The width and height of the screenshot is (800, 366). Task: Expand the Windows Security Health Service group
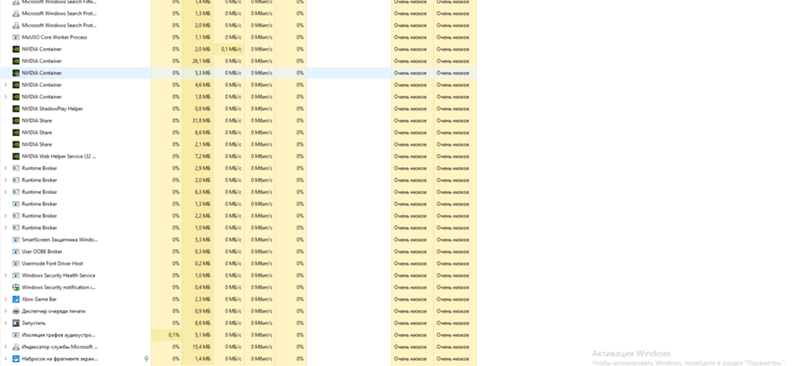[x=6, y=275]
